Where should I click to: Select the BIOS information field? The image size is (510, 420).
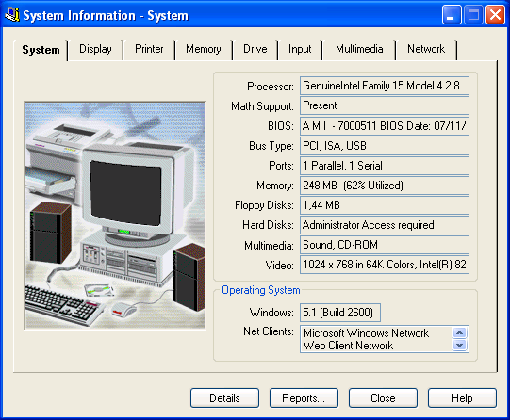[x=384, y=125]
